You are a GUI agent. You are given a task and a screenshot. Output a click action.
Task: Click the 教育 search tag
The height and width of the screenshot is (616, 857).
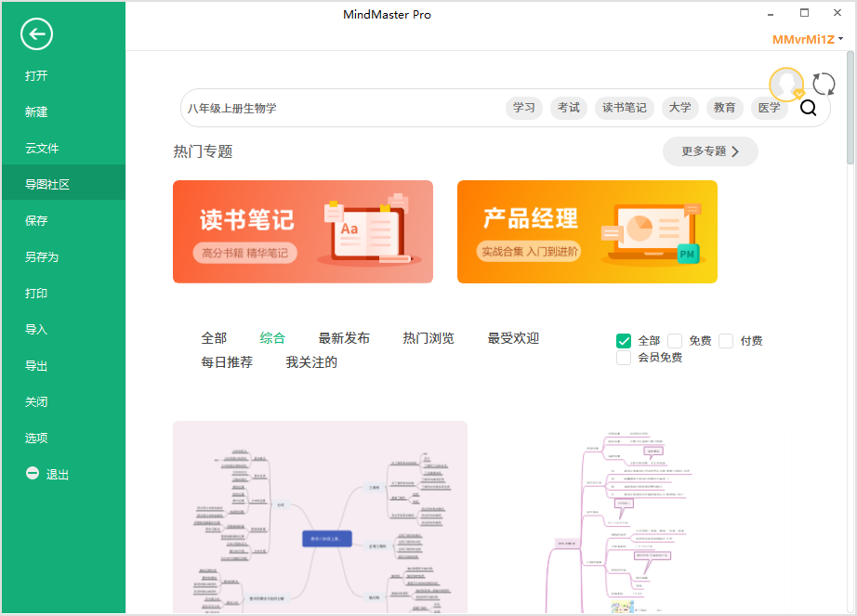click(725, 108)
